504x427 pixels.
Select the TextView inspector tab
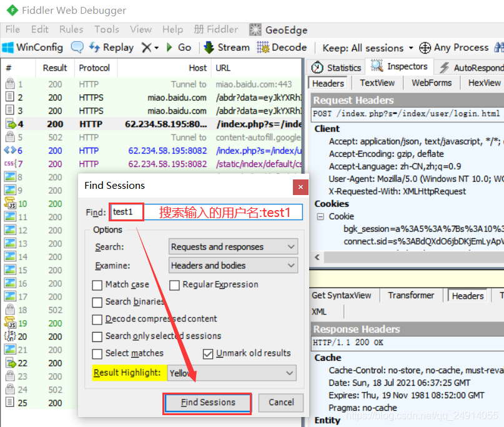[377, 83]
